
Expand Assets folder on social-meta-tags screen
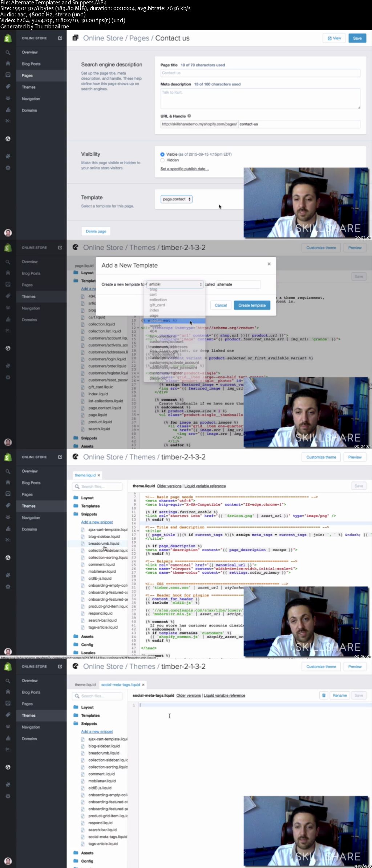point(87,853)
